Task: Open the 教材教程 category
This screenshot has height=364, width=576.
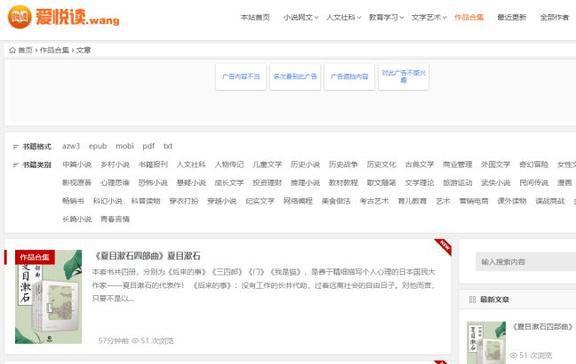Action: pos(343,183)
